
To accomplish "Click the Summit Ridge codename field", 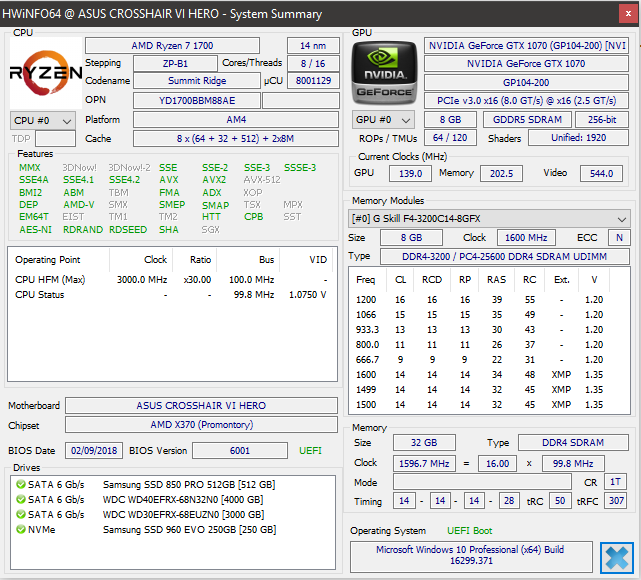I will tap(197, 81).
